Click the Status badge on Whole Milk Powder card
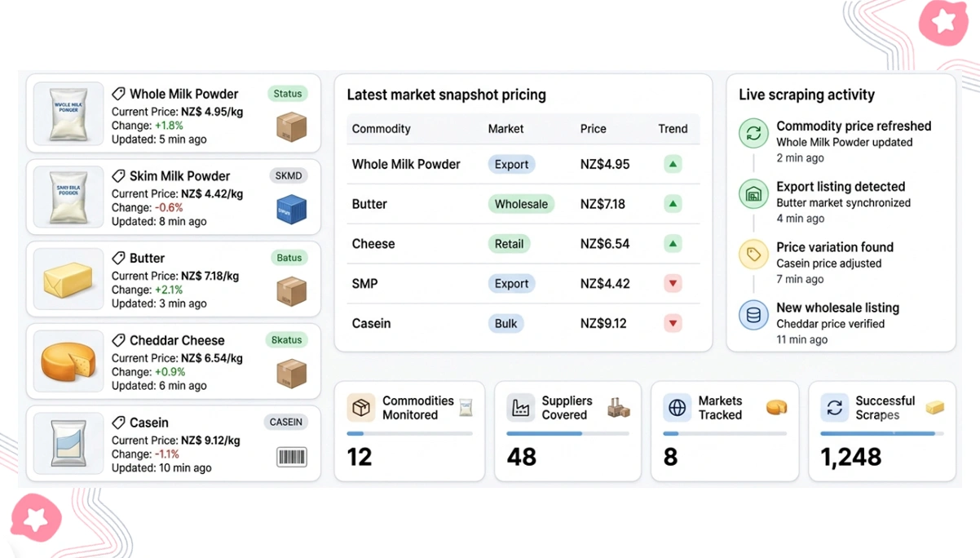This screenshot has height=558, width=980. [x=287, y=94]
